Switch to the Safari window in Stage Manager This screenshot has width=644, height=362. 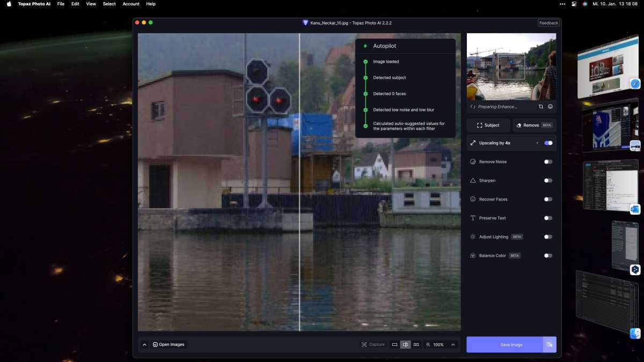point(608,66)
